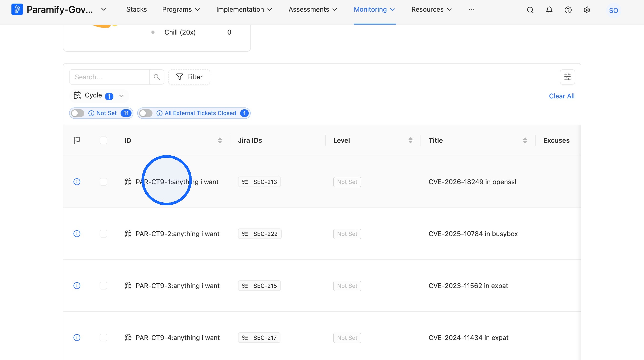
Task: Open the Assessments menu
Action: tap(313, 10)
